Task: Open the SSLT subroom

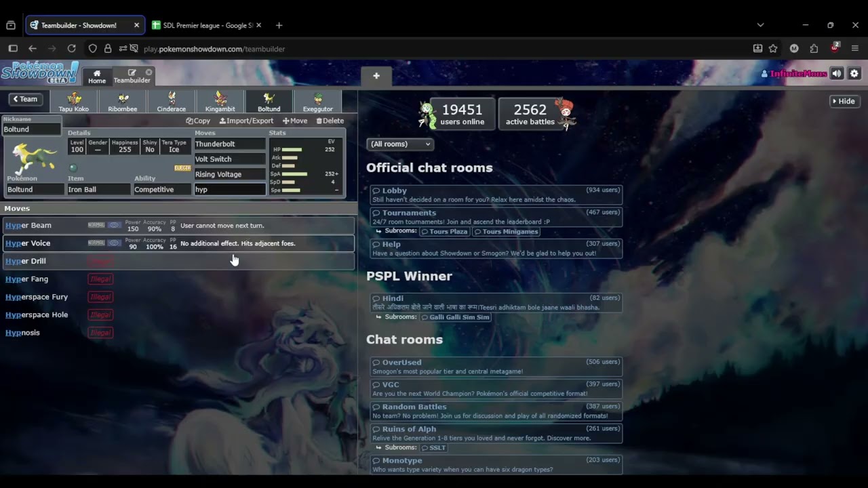Action: pyautogui.click(x=434, y=448)
